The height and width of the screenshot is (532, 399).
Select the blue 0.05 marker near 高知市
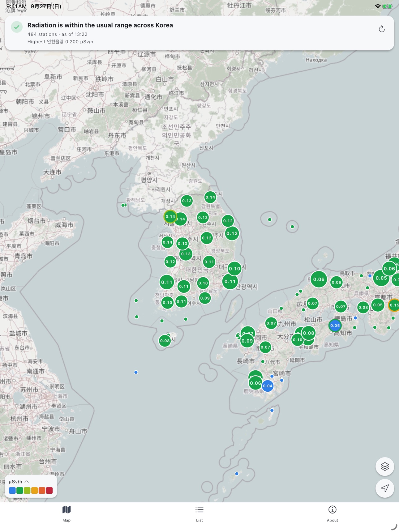tap(335, 326)
